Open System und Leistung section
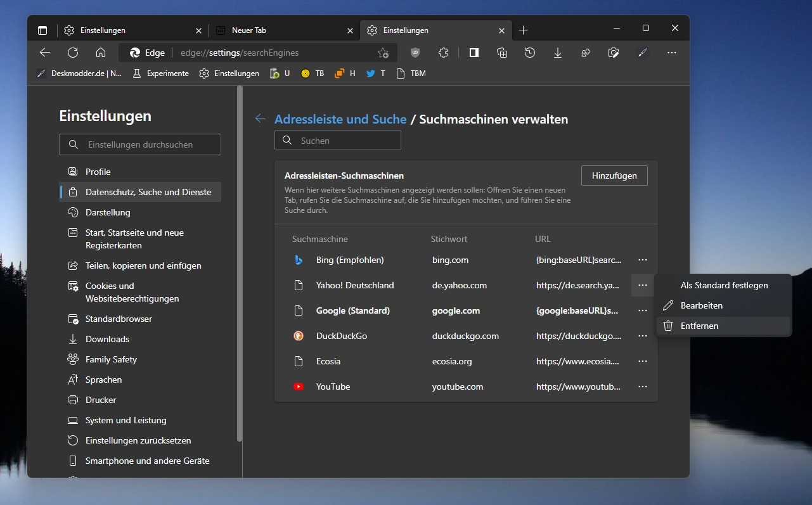This screenshot has width=812, height=505. tap(140, 420)
